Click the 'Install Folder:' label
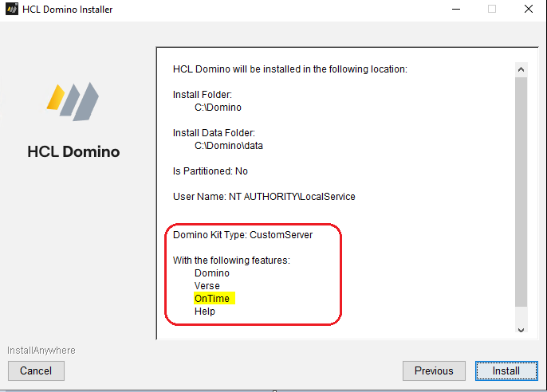The width and height of the screenshot is (547, 392). (203, 95)
